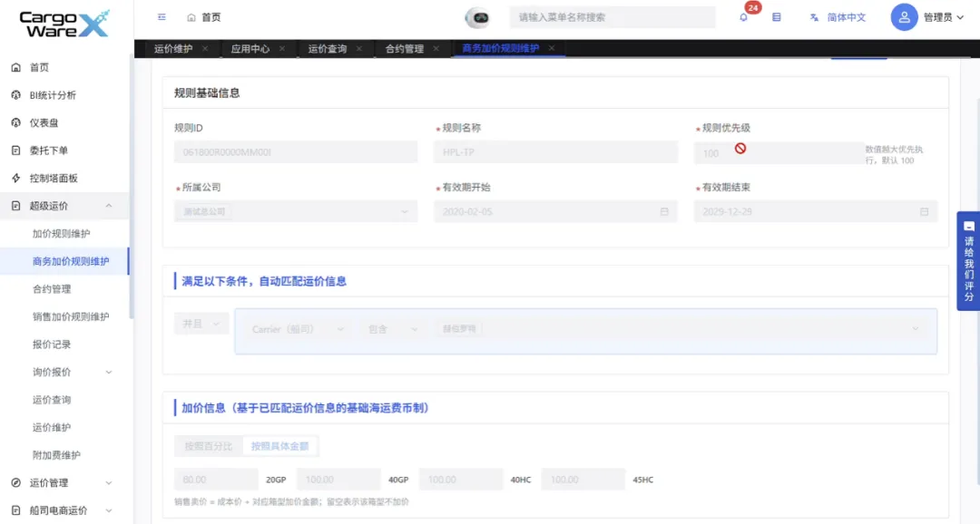The image size is (980, 524).
Task: Click the robot assistant icon
Action: click(x=479, y=17)
